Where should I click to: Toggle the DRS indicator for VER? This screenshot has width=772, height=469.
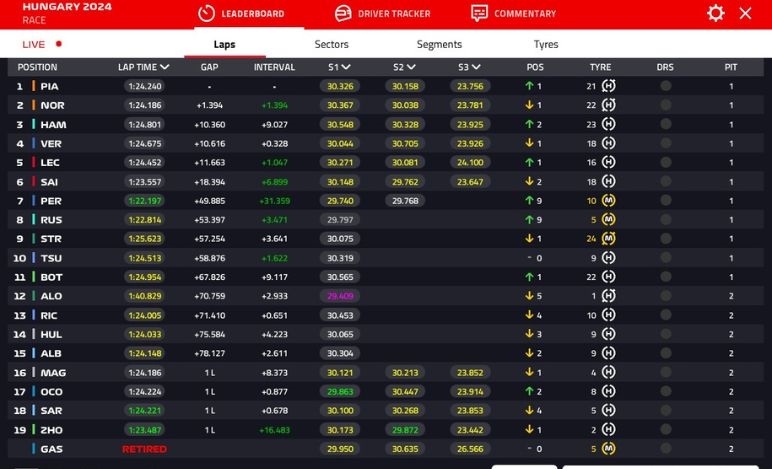tap(665, 144)
